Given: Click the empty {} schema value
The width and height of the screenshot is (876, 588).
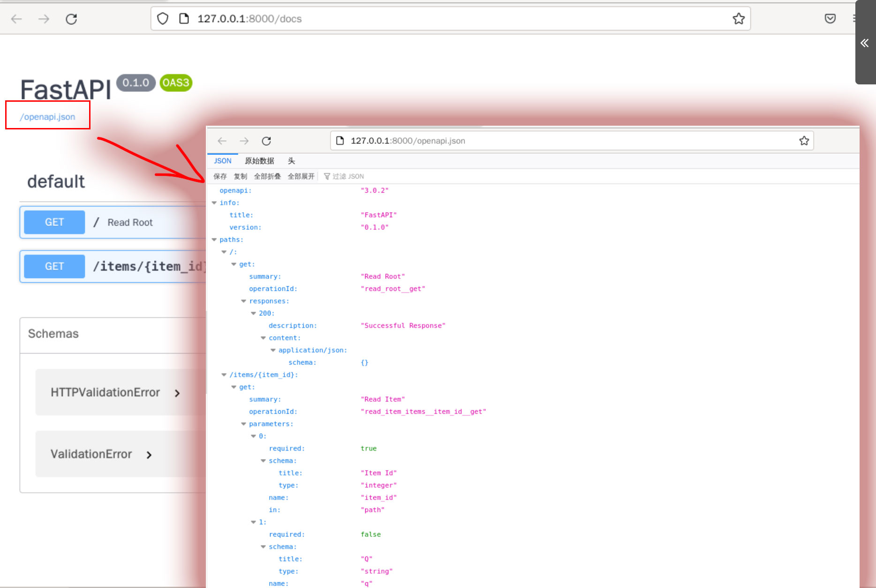Looking at the screenshot, I should pos(364,362).
